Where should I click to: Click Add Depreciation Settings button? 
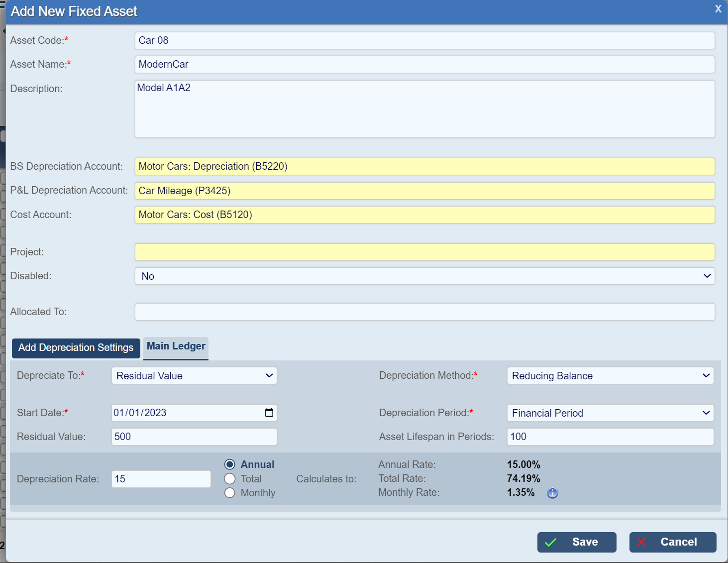76,347
